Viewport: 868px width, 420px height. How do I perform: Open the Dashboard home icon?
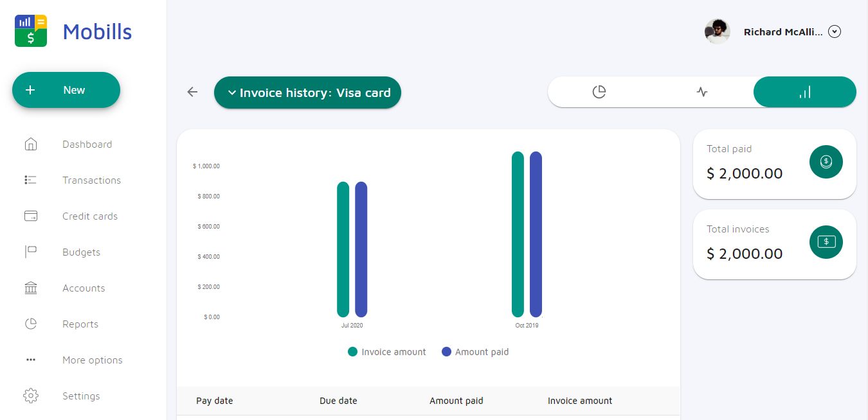tap(31, 144)
